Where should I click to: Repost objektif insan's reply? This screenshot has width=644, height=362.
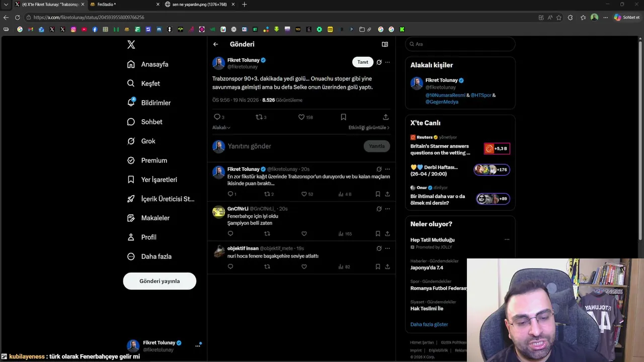(267, 267)
